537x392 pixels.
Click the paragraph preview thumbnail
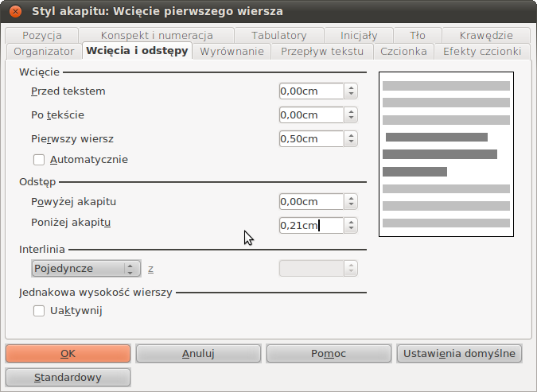pos(446,153)
